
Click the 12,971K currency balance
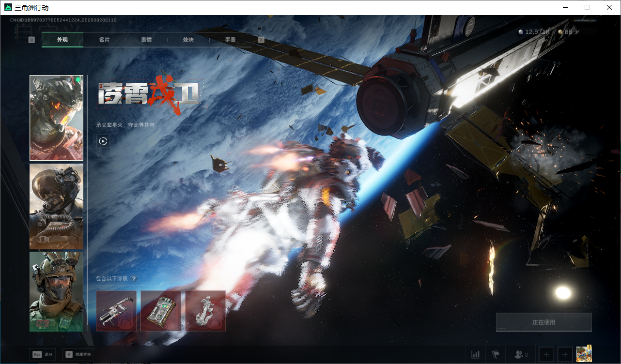[538, 32]
